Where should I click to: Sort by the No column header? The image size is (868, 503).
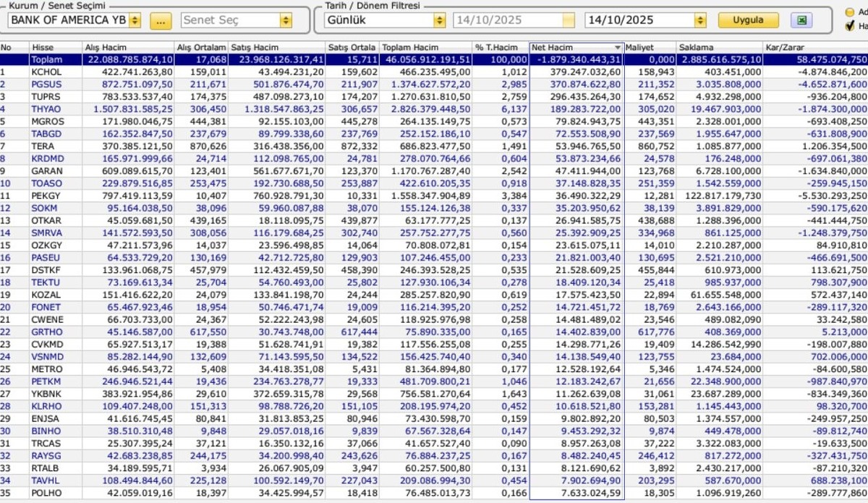coord(14,48)
